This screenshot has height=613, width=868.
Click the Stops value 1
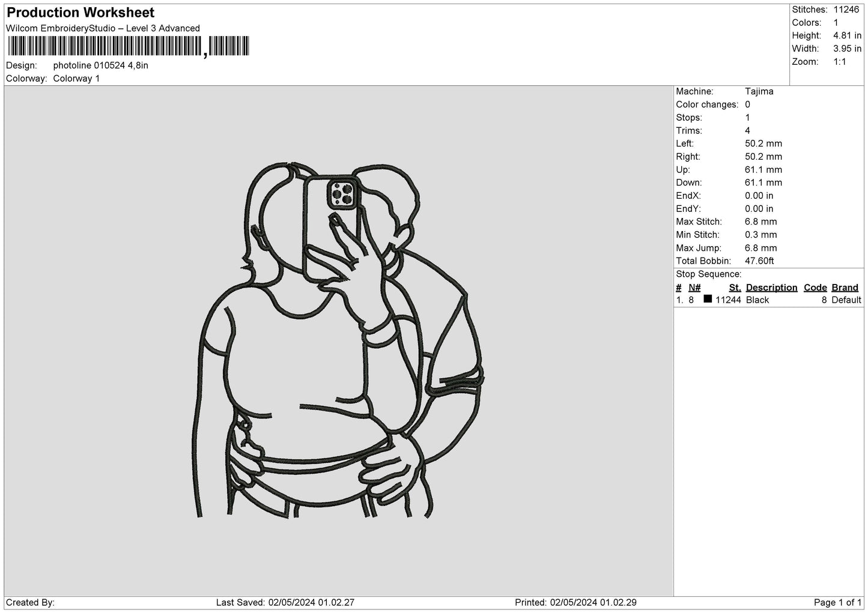point(747,118)
